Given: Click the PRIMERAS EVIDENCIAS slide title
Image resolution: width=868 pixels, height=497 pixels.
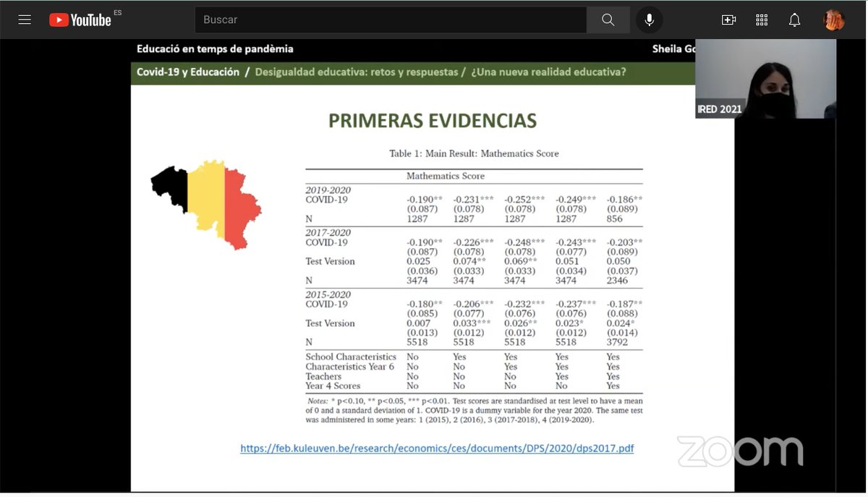Looking at the screenshot, I should coord(433,120).
